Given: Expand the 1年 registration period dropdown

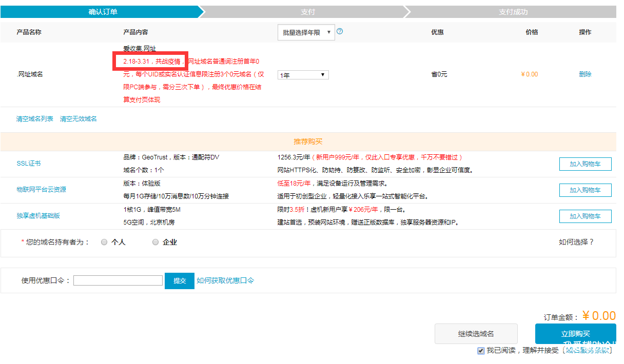Looking at the screenshot, I should 303,75.
